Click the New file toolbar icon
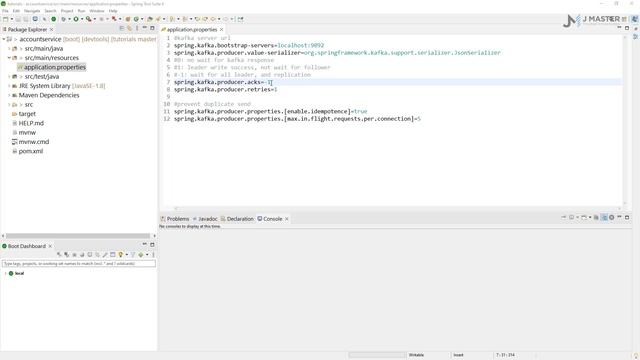Screen dimensions: 640x360 pos(6,19)
